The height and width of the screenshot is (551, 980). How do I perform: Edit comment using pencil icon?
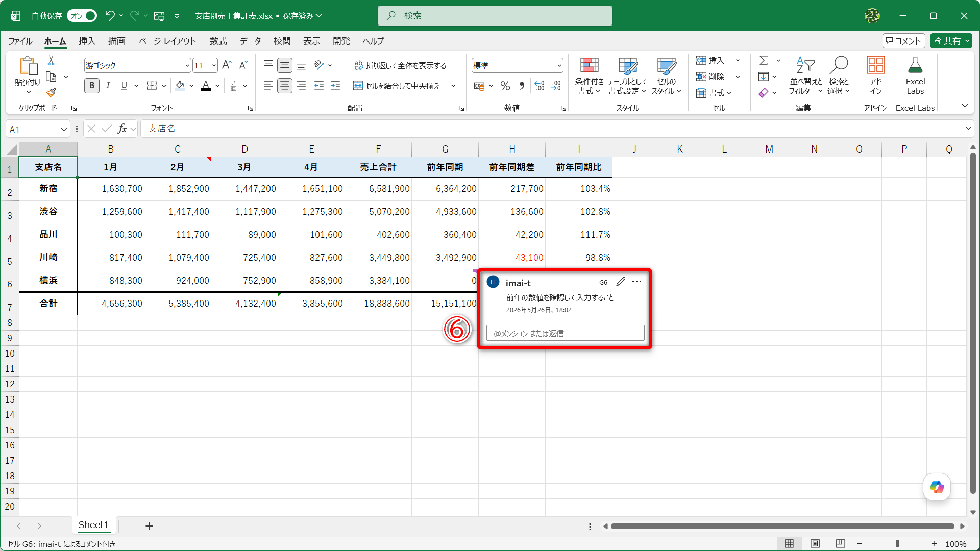point(621,282)
